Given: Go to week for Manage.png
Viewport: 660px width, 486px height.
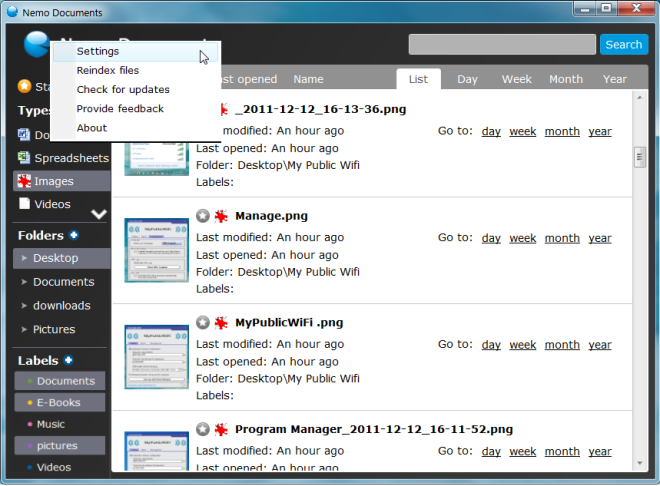Looking at the screenshot, I should pyautogui.click(x=523, y=238).
